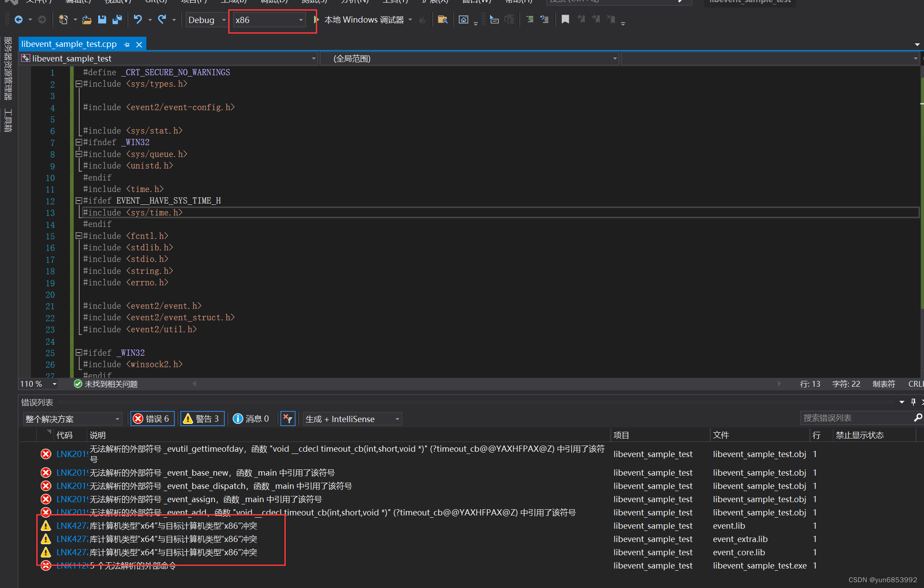This screenshot has height=588, width=924.
Task: Collapse the #ifdef EVENT__HAVE_SYS_TIME_H block
Action: tap(78, 200)
